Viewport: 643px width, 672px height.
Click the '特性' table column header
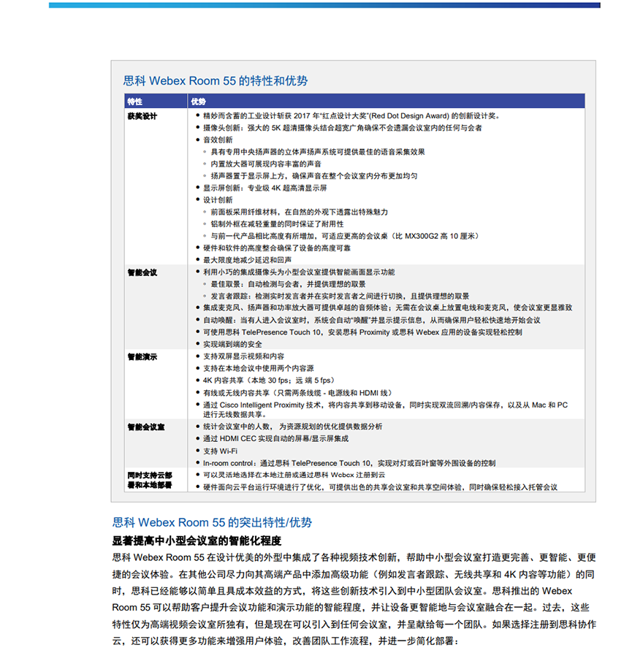click(x=134, y=102)
